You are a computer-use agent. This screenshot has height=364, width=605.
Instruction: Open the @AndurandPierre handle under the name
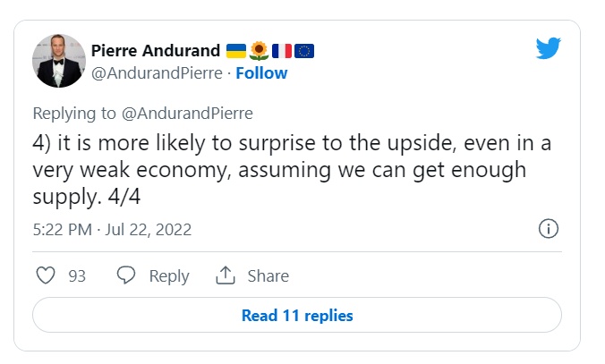click(156, 72)
